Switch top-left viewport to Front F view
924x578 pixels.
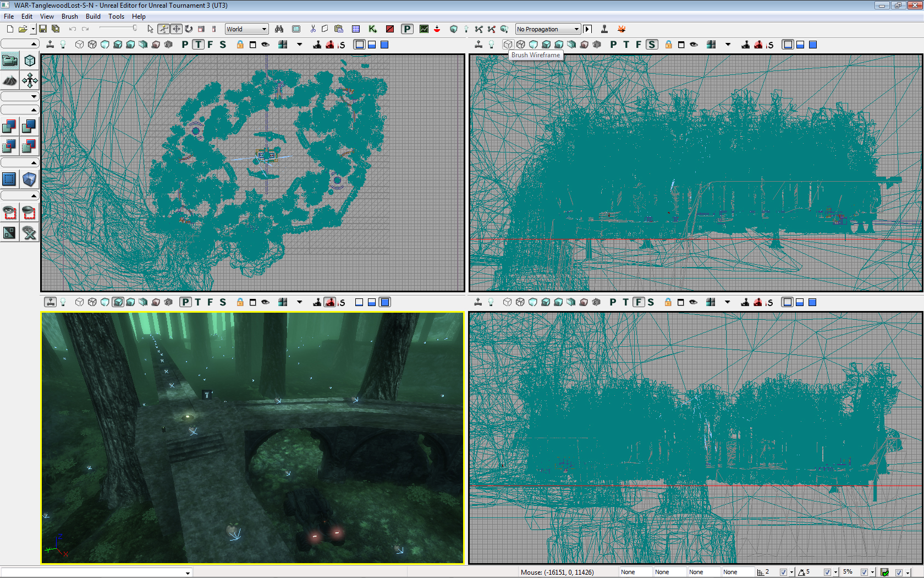click(x=210, y=45)
